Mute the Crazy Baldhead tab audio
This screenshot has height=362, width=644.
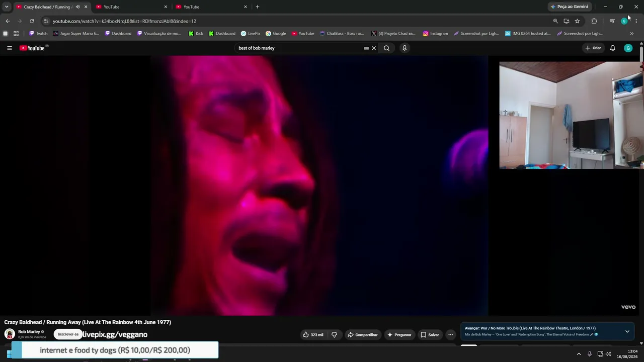point(77,7)
